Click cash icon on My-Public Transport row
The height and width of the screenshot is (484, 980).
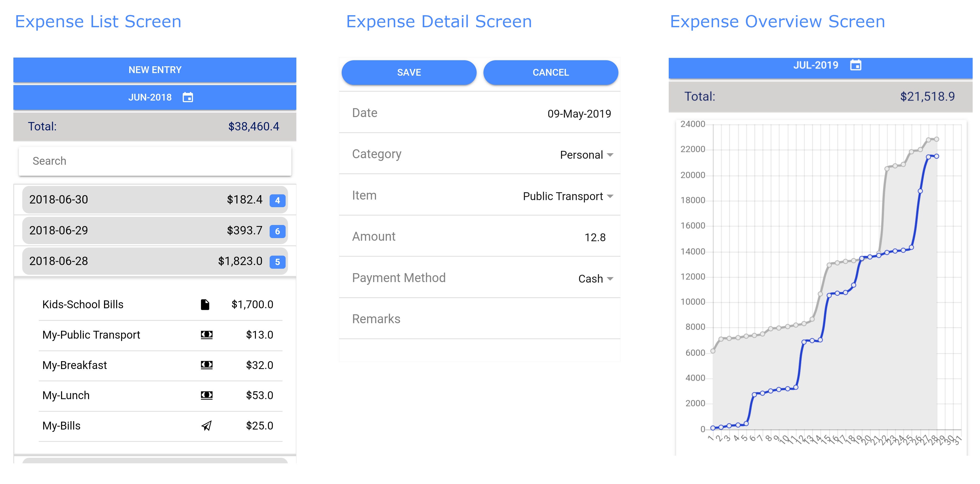(x=206, y=334)
